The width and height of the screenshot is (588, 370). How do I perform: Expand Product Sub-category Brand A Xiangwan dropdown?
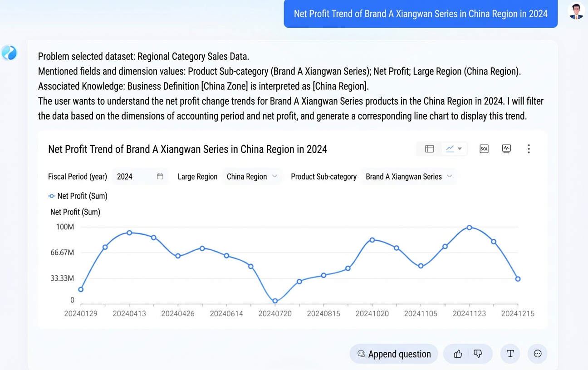click(x=409, y=176)
